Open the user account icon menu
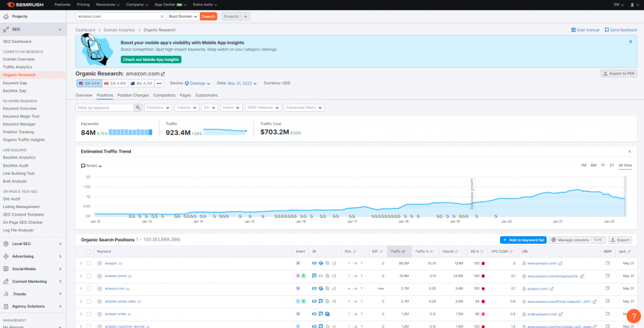This screenshot has width=644, height=328. pos(633,4)
